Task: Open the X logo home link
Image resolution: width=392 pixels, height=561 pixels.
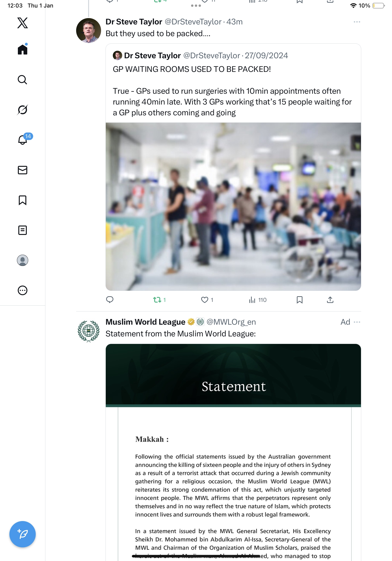Action: click(x=23, y=23)
